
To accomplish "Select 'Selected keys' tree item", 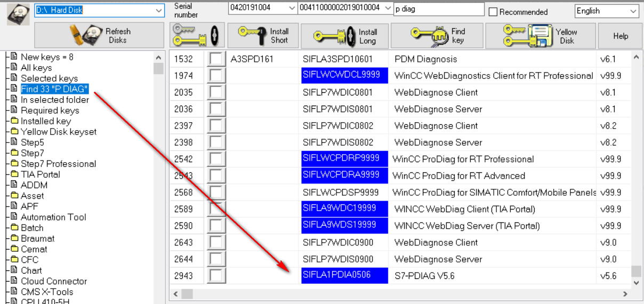I will [49, 78].
